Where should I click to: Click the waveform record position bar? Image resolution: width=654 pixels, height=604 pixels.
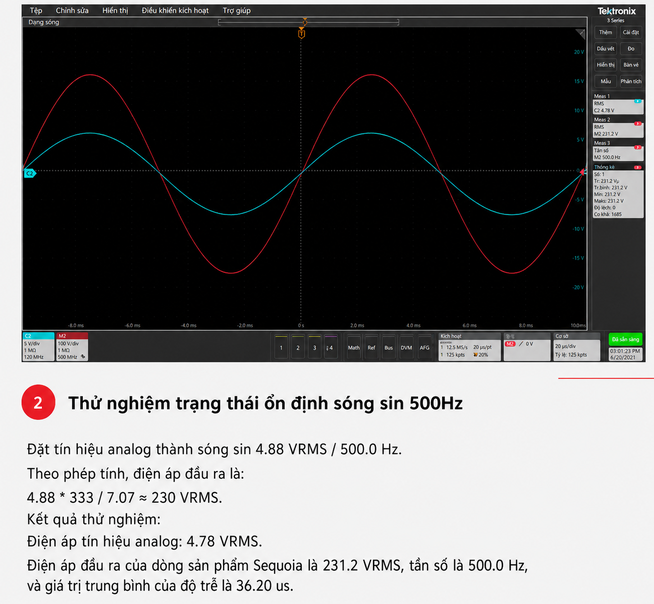[x=308, y=22]
